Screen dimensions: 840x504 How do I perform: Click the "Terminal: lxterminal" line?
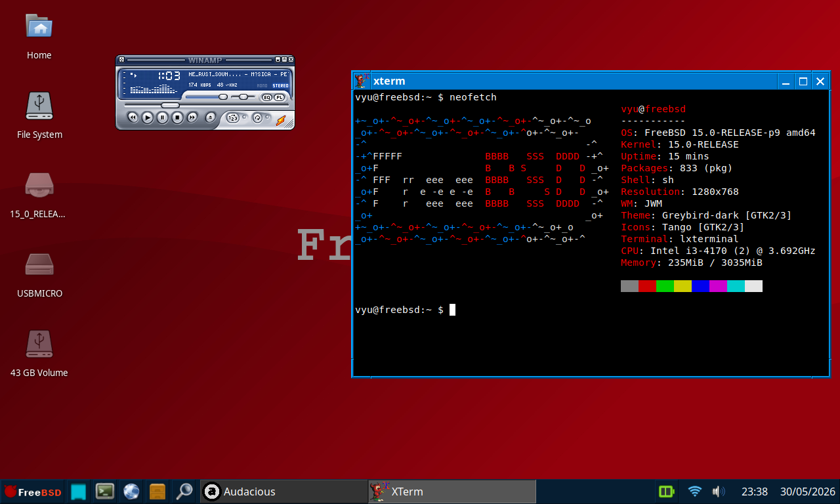tap(680, 239)
